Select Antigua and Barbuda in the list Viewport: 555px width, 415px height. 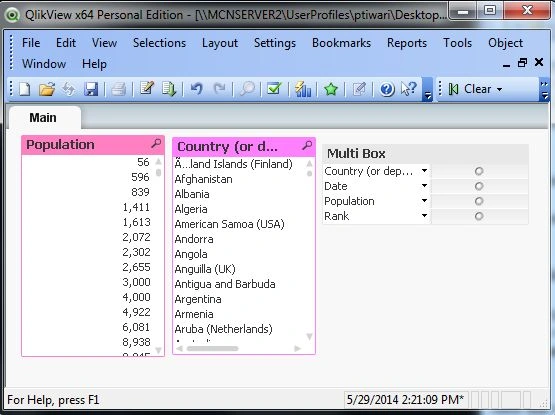point(225,284)
